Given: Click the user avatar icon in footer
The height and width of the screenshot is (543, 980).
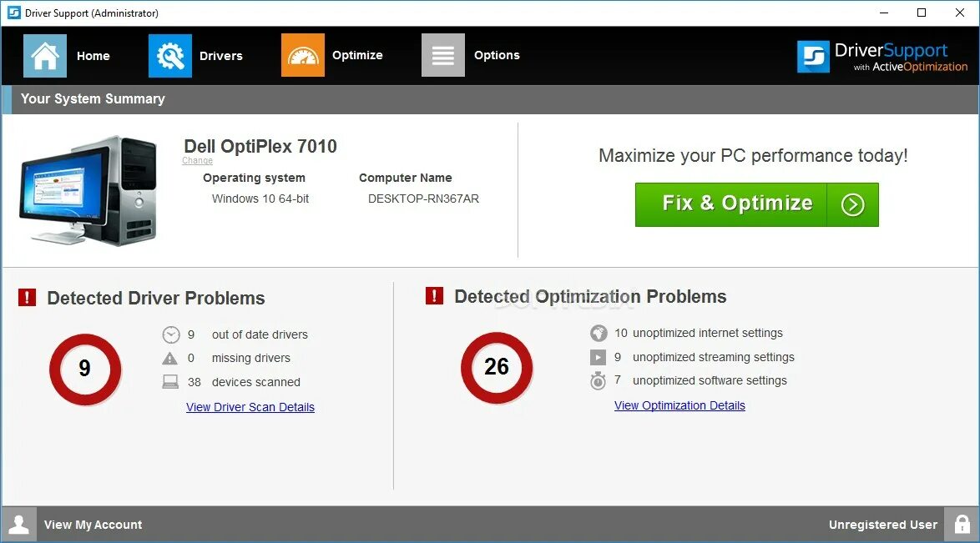Looking at the screenshot, I should (18, 525).
